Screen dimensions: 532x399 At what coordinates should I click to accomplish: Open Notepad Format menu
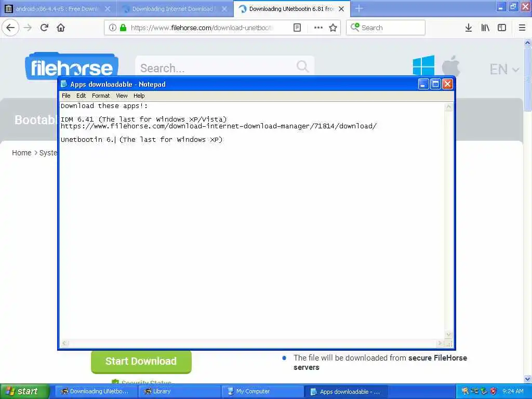coord(101,96)
